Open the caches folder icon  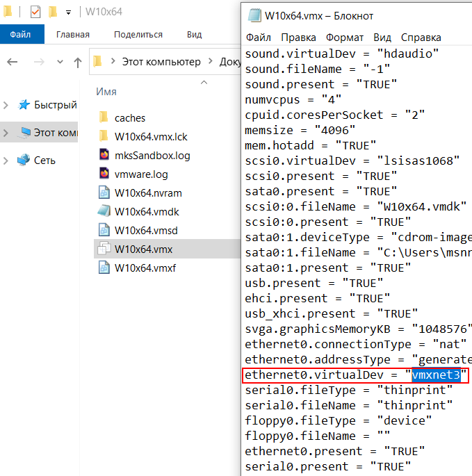click(x=104, y=117)
